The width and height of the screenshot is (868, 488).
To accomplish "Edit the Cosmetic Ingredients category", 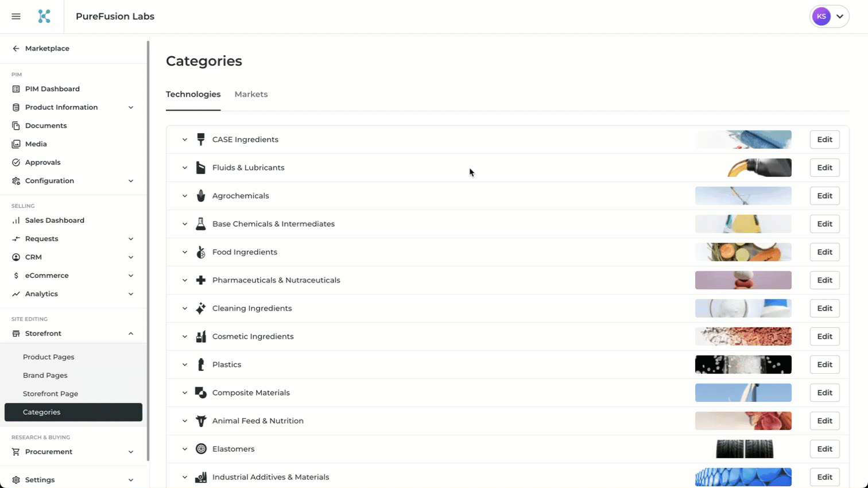I will coord(825,336).
